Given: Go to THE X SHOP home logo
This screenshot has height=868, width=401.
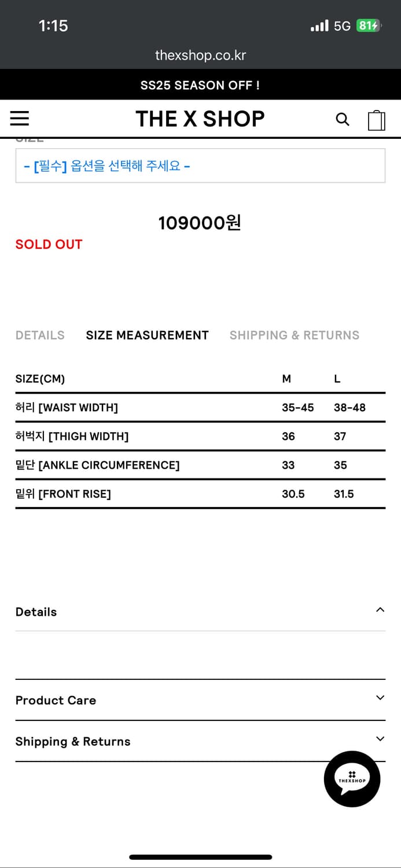Looking at the screenshot, I should pyautogui.click(x=200, y=119).
